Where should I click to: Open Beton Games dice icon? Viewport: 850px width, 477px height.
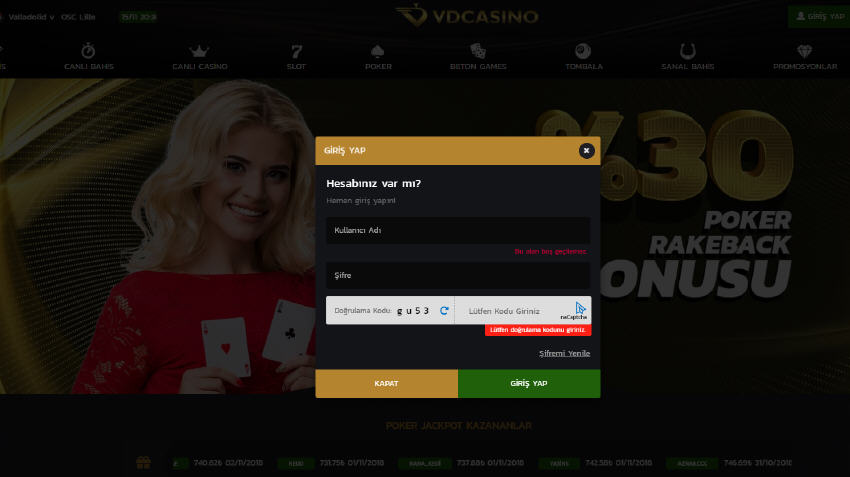click(x=478, y=51)
